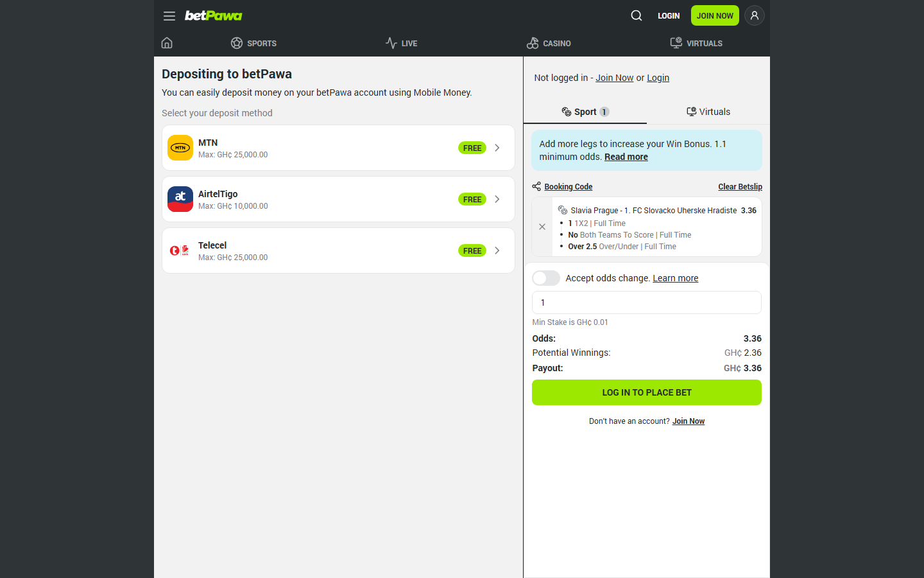Switch to the Virtuals betslip tab
This screenshot has height=578, width=924.
coord(708,112)
